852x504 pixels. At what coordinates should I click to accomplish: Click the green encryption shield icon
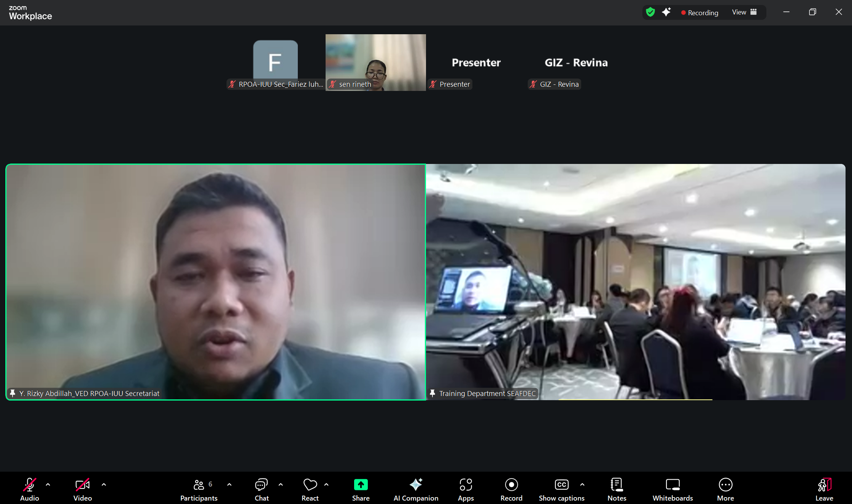point(650,12)
